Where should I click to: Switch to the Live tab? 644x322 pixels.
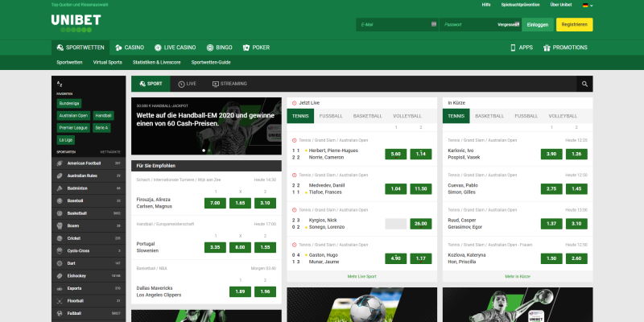pos(187,84)
